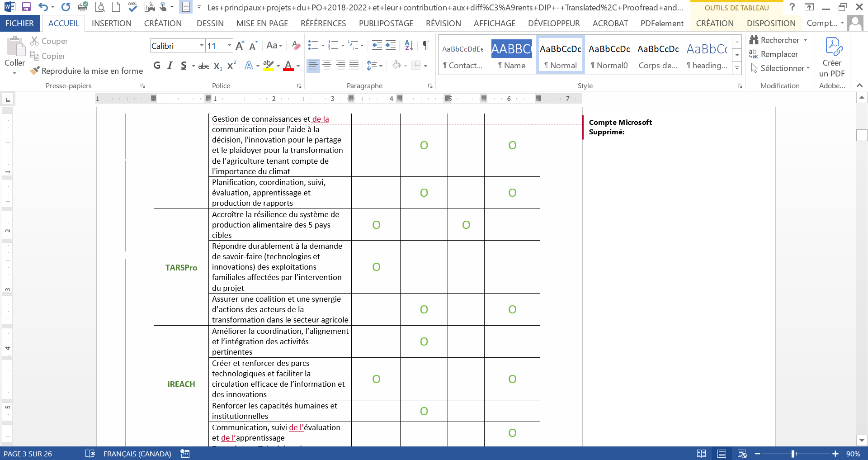The height and width of the screenshot is (460, 868).
Task: Align text left in paragraph group
Action: 313,66
